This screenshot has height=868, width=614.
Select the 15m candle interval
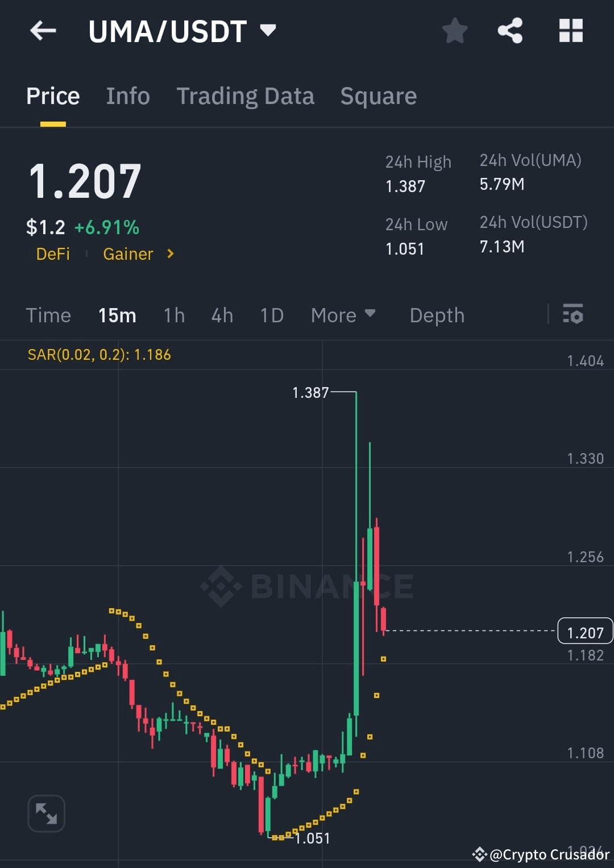click(x=117, y=315)
